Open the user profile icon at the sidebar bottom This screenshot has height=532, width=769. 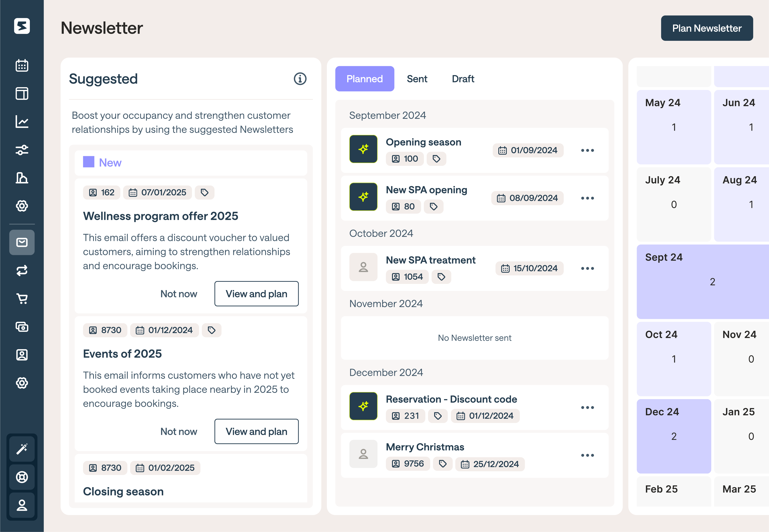(x=22, y=505)
